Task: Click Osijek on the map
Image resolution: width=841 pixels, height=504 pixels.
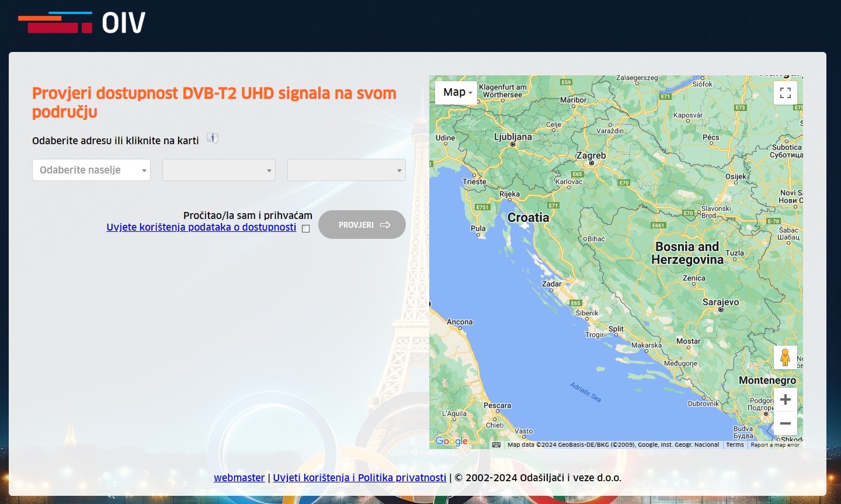Action: coord(736,176)
